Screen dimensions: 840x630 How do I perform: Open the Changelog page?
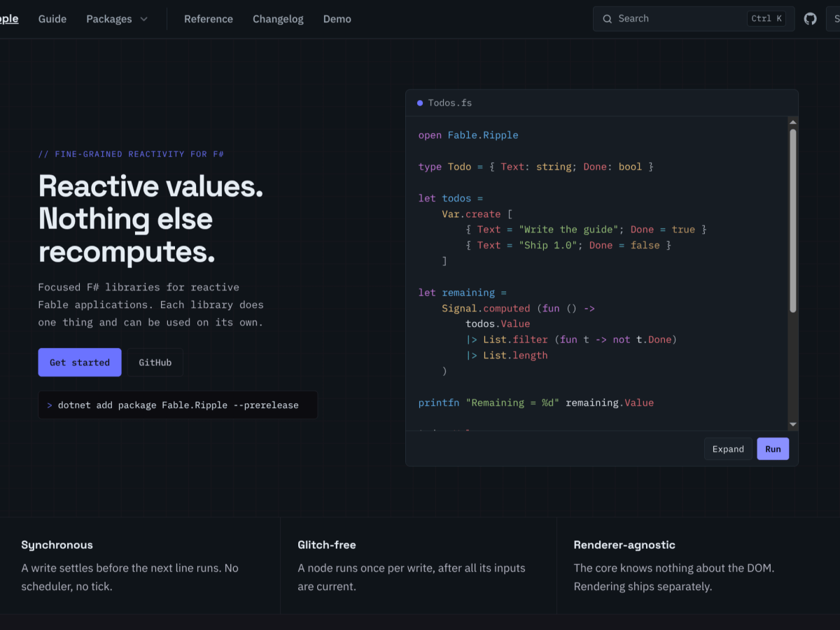pos(278,19)
